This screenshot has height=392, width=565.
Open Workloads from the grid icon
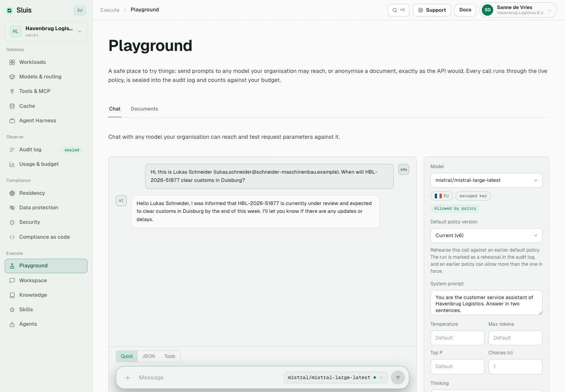(12, 62)
